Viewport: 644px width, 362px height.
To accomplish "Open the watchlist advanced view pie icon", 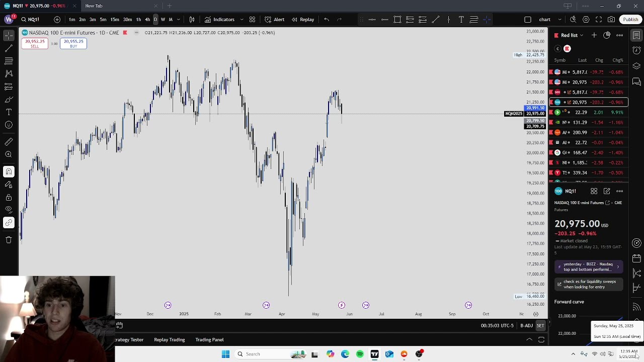I will (607, 35).
